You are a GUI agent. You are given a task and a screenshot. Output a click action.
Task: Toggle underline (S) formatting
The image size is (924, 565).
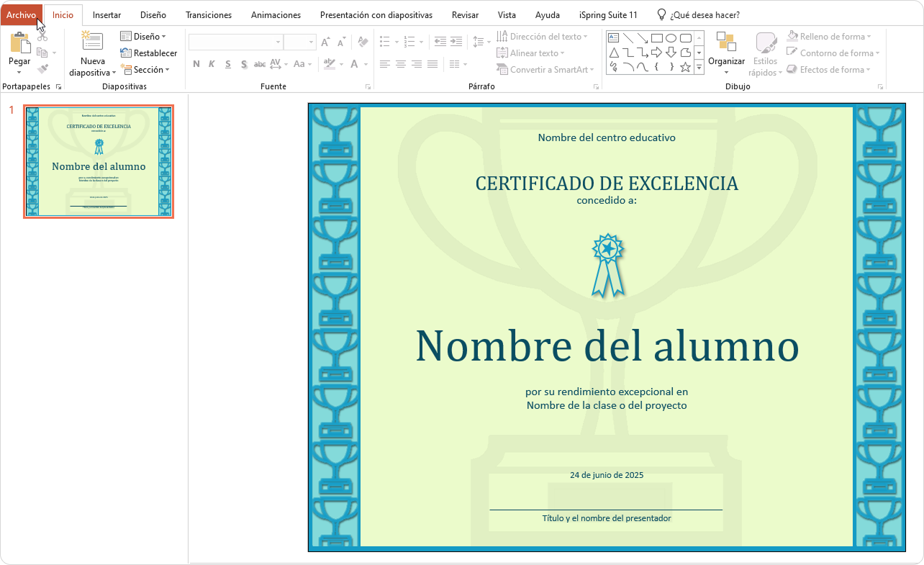click(x=227, y=64)
